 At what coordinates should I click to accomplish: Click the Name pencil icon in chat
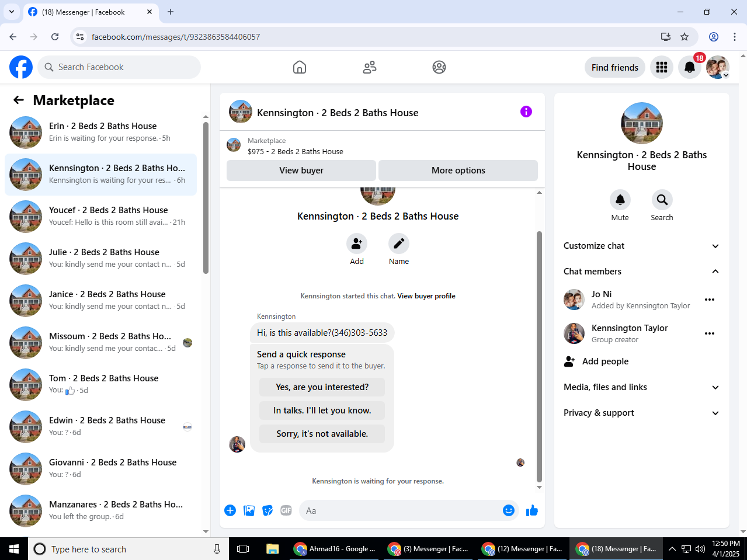[x=399, y=244]
